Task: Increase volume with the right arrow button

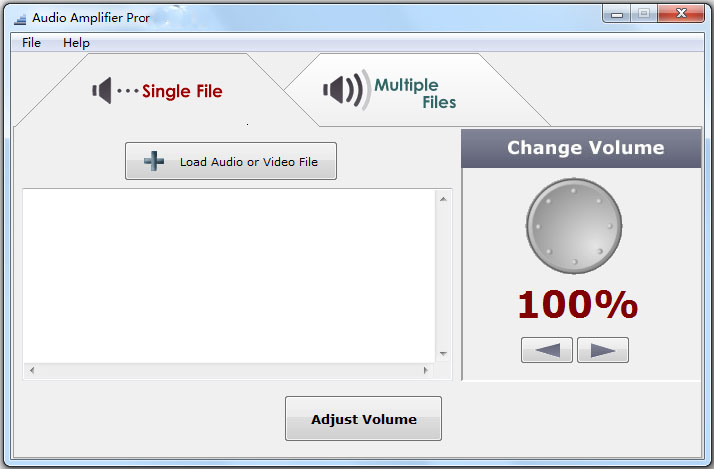Action: [x=603, y=350]
